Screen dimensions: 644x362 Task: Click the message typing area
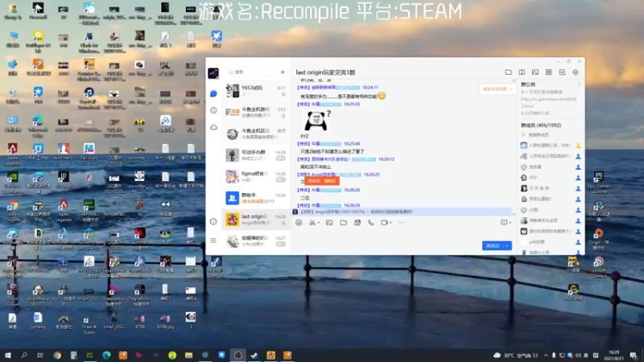point(386,235)
